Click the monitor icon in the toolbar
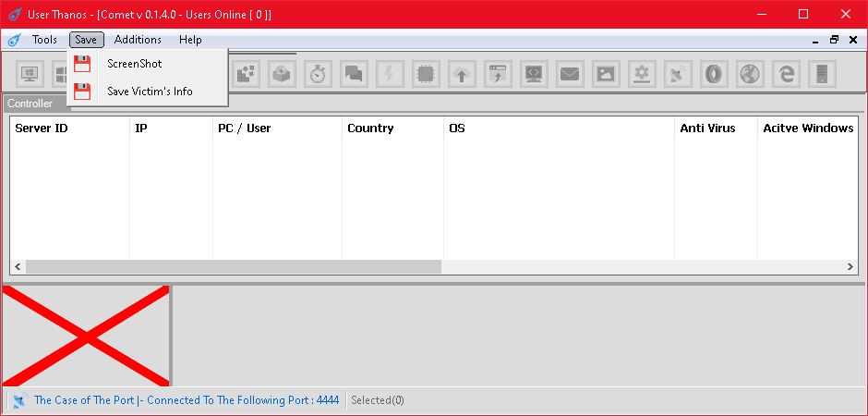This screenshot has height=416, width=868. click(x=30, y=74)
